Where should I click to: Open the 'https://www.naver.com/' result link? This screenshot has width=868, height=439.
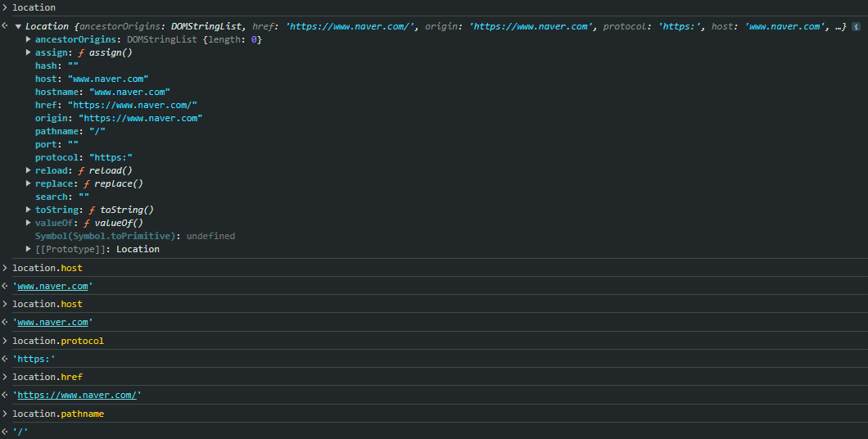click(x=77, y=396)
